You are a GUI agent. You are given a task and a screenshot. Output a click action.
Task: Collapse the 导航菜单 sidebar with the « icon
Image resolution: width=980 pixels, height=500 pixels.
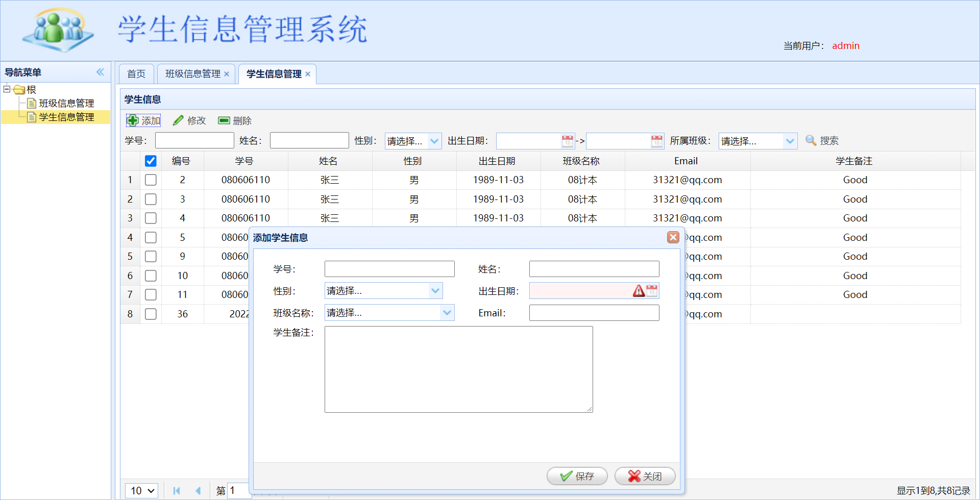click(100, 72)
